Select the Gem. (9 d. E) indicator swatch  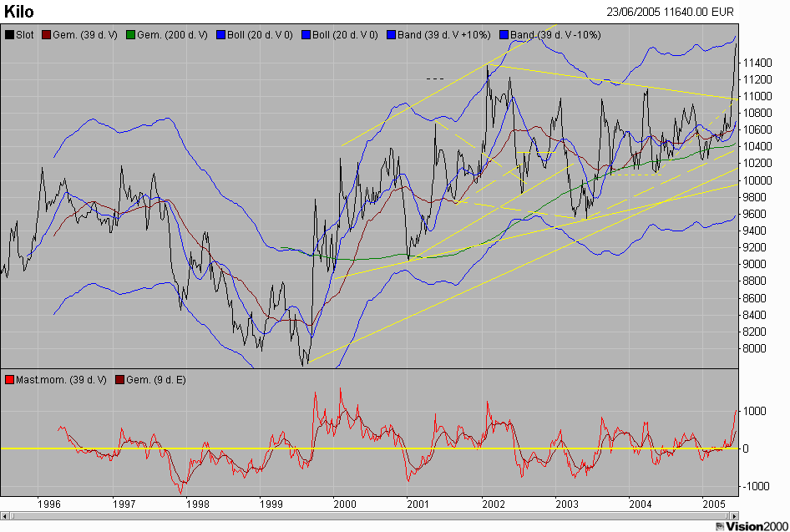(x=120, y=380)
